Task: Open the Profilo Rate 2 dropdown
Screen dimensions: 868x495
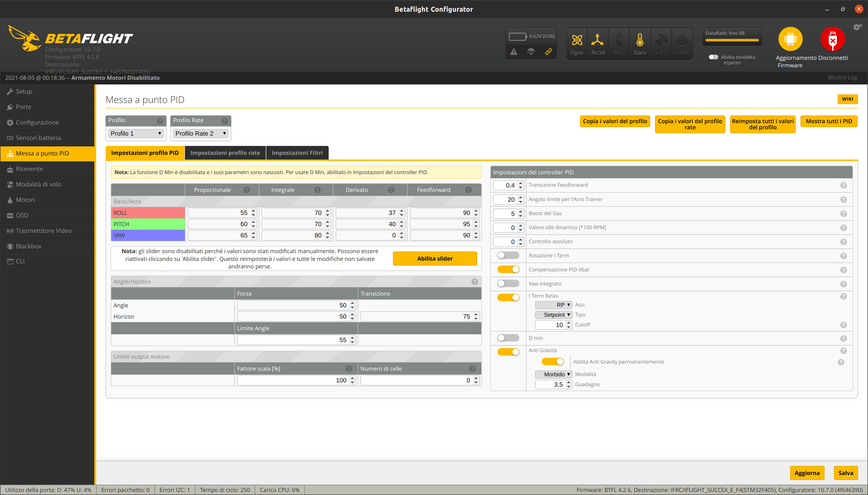Action: point(201,134)
